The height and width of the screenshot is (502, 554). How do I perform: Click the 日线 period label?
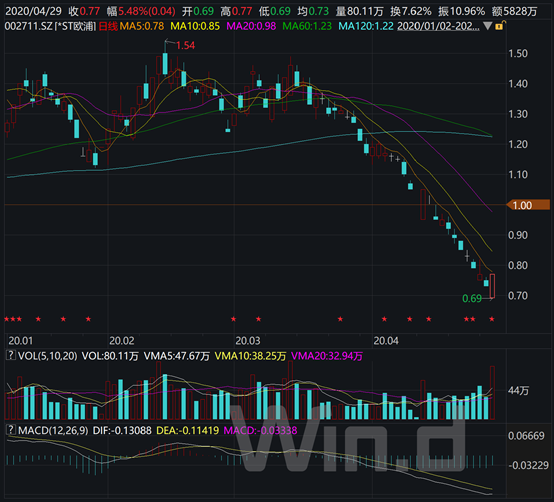tap(108, 26)
